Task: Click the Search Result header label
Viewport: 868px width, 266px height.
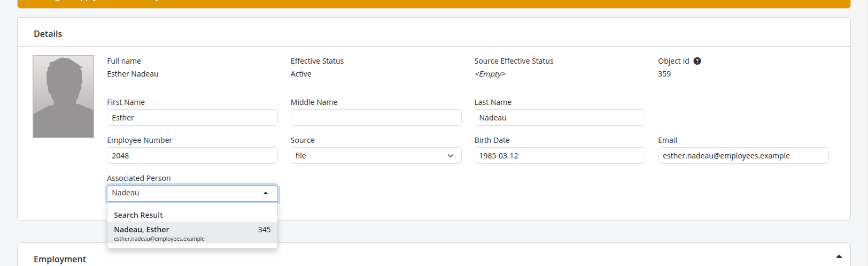Action: point(138,215)
